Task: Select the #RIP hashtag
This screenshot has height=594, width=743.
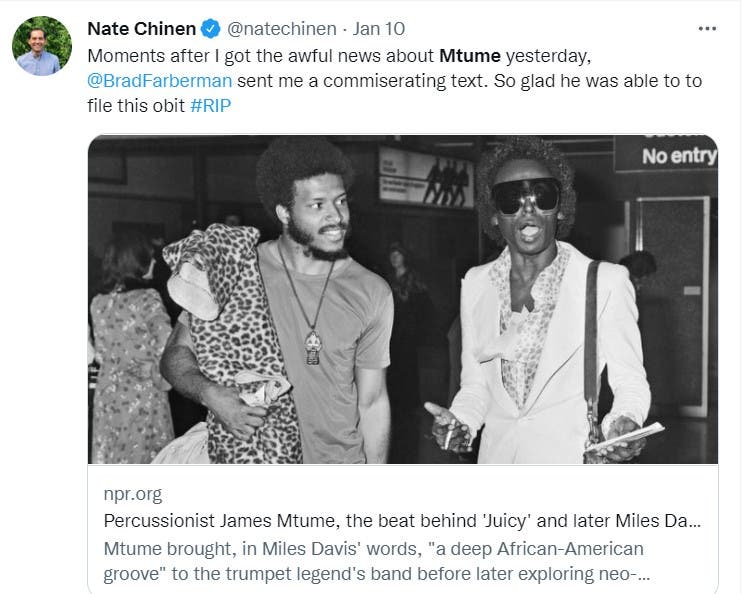Action: [211, 106]
